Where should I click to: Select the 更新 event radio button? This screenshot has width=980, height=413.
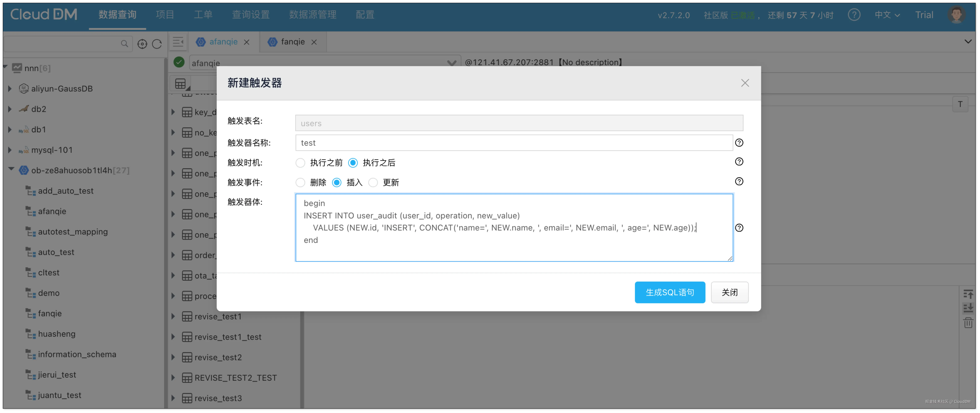pos(373,183)
